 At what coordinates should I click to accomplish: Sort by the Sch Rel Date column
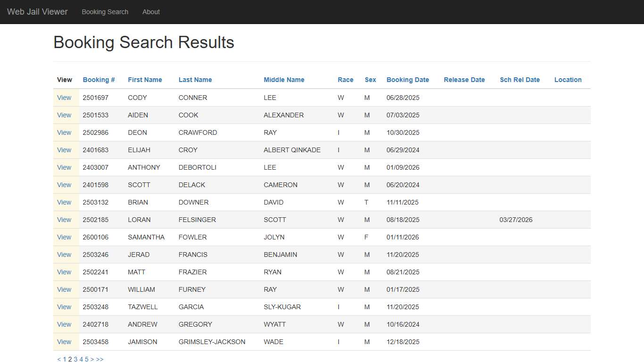[520, 80]
